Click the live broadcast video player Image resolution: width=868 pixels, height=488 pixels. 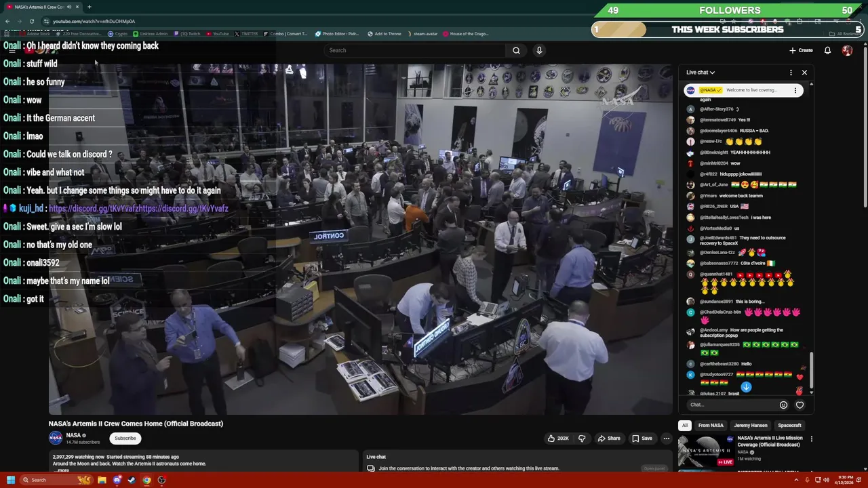361,239
